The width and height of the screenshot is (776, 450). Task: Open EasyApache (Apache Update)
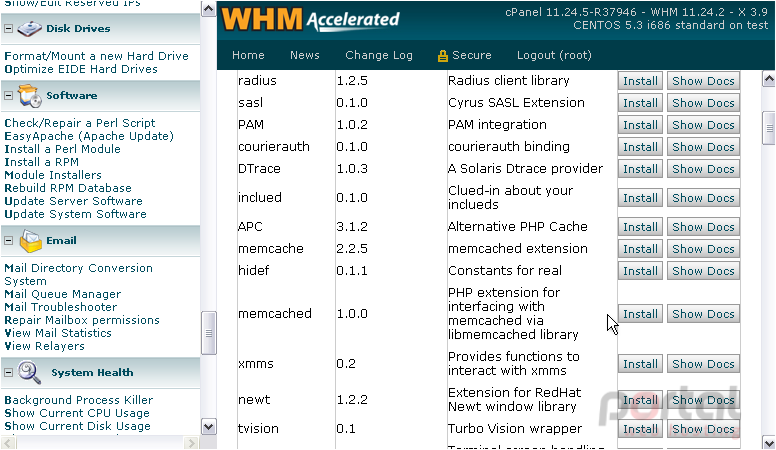coord(89,136)
